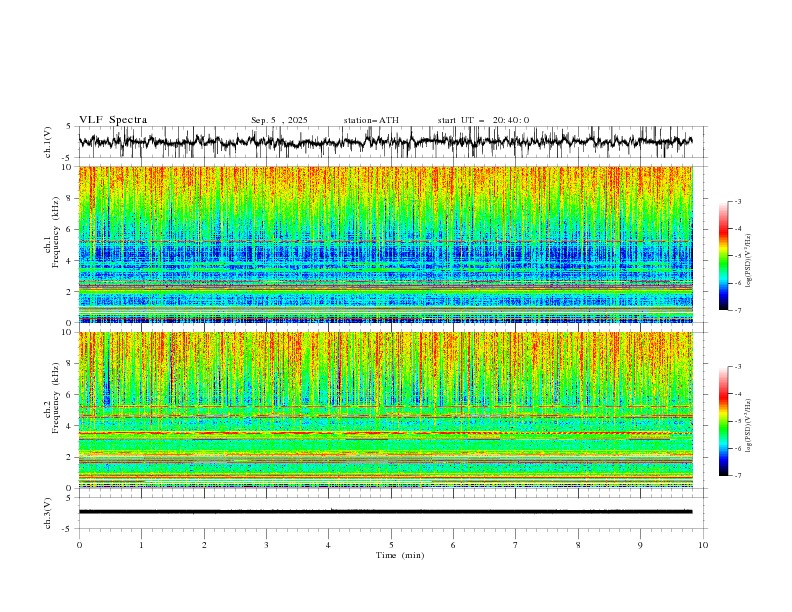Click the ch.3(V) waveform trace panel
The height and width of the screenshot is (612, 792).
click(392, 513)
